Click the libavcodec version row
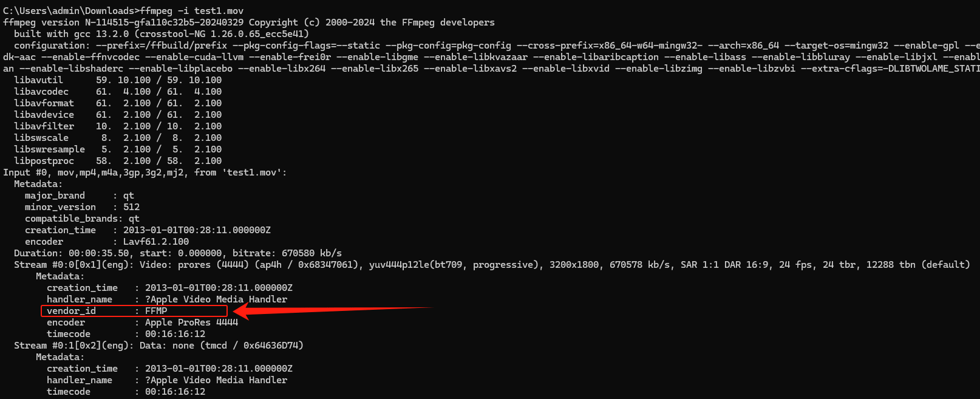Image resolution: width=980 pixels, height=399 pixels. point(118,92)
